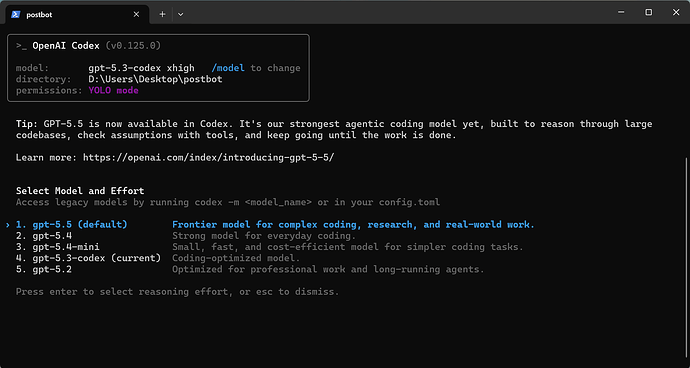Close the terminal window
The width and height of the screenshot is (690, 368).
pyautogui.click(x=676, y=13)
